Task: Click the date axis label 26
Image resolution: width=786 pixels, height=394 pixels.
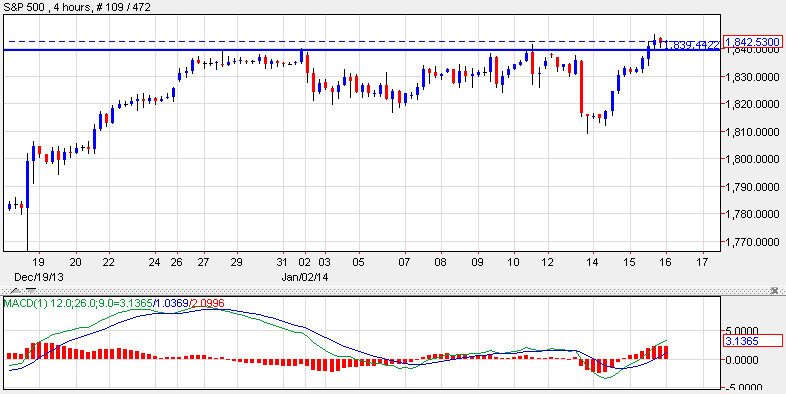Action: (x=177, y=262)
